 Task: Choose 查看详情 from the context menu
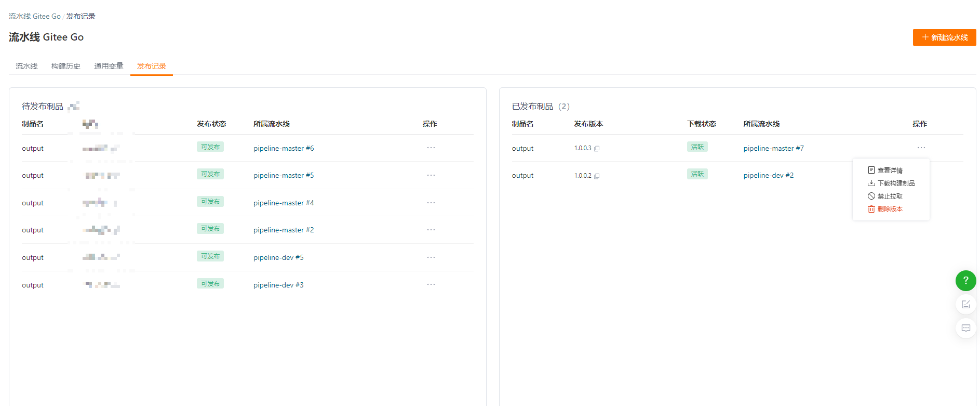[885, 171]
